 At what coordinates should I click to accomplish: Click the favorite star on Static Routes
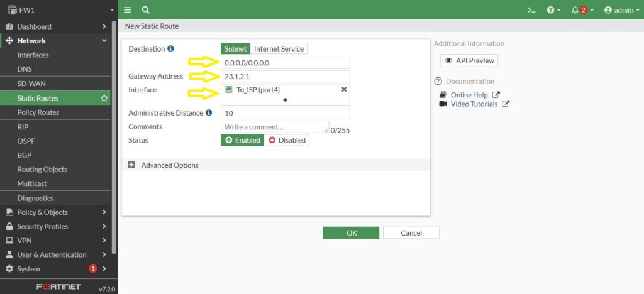coord(104,99)
